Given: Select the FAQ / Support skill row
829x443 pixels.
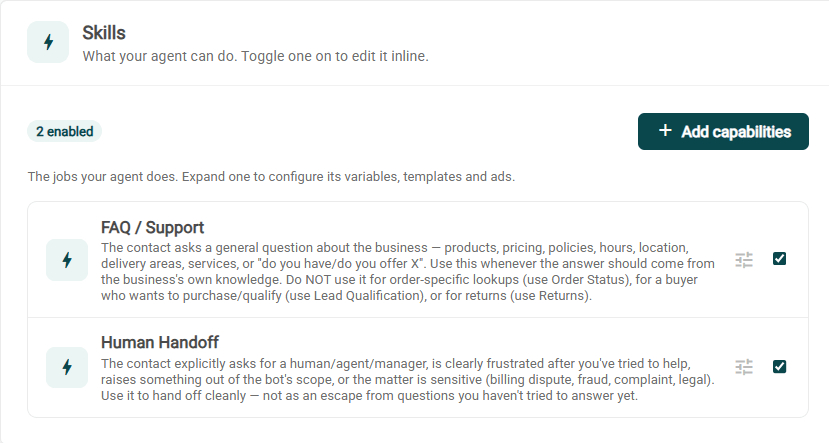Looking at the screenshot, I should 418,260.
